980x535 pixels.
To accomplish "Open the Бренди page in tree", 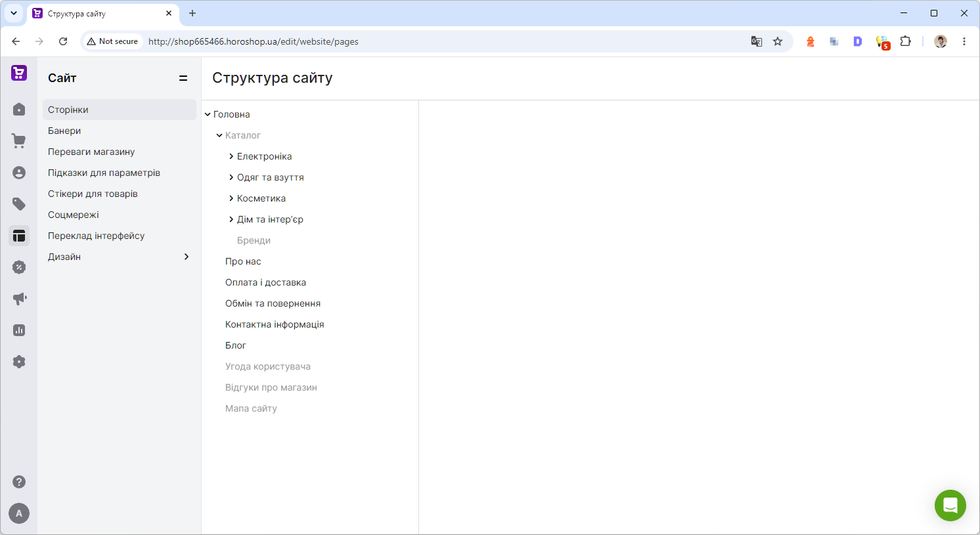I will click(254, 240).
